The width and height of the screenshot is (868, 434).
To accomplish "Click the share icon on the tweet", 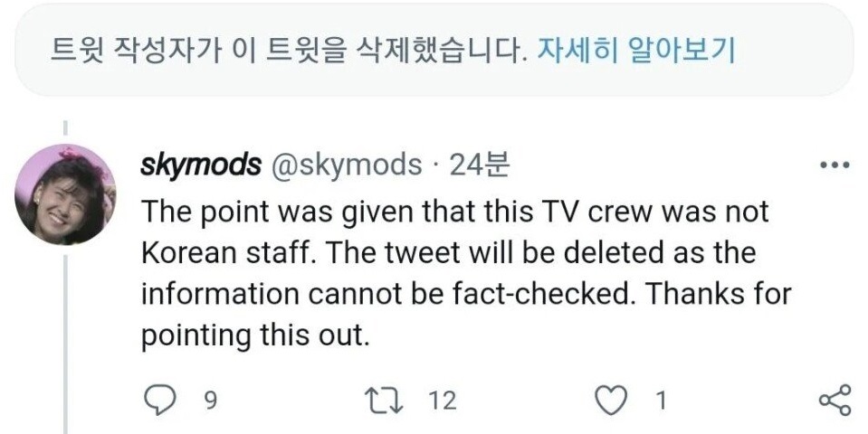I will [x=833, y=400].
